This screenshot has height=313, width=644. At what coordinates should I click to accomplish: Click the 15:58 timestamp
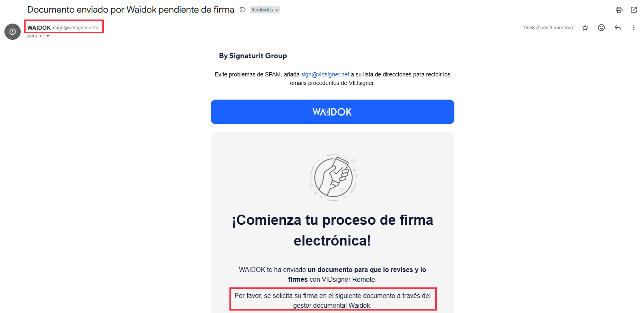click(x=548, y=28)
